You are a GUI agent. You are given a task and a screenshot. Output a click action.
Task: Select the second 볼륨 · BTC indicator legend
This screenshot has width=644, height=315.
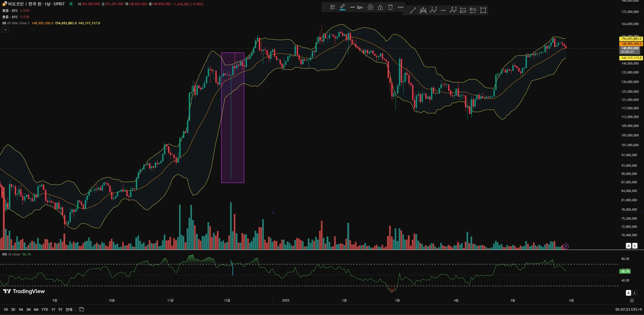click(x=10, y=17)
